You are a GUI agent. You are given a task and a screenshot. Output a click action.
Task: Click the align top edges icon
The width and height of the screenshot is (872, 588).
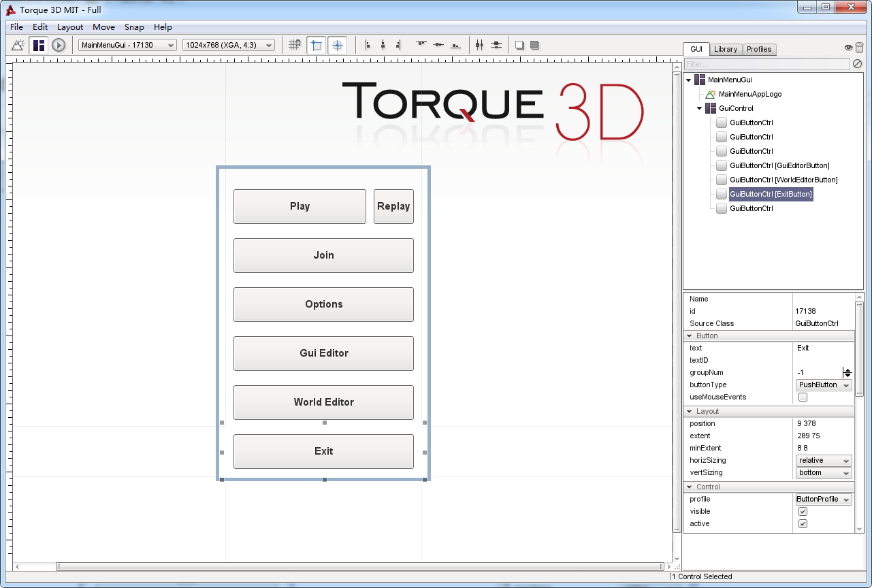(x=421, y=46)
